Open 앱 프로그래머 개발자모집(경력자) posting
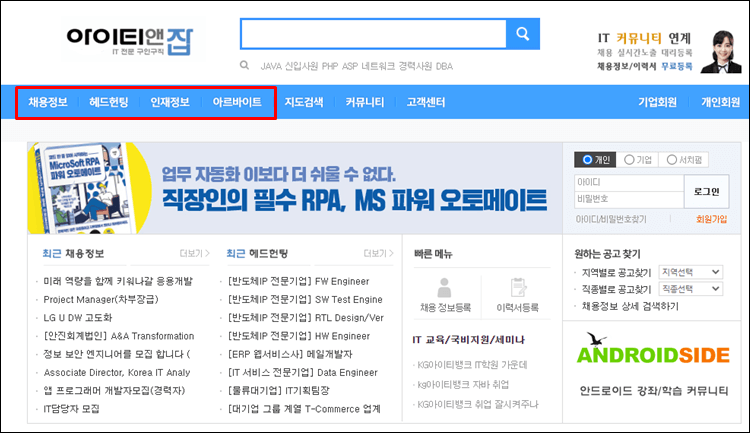 coord(114,390)
